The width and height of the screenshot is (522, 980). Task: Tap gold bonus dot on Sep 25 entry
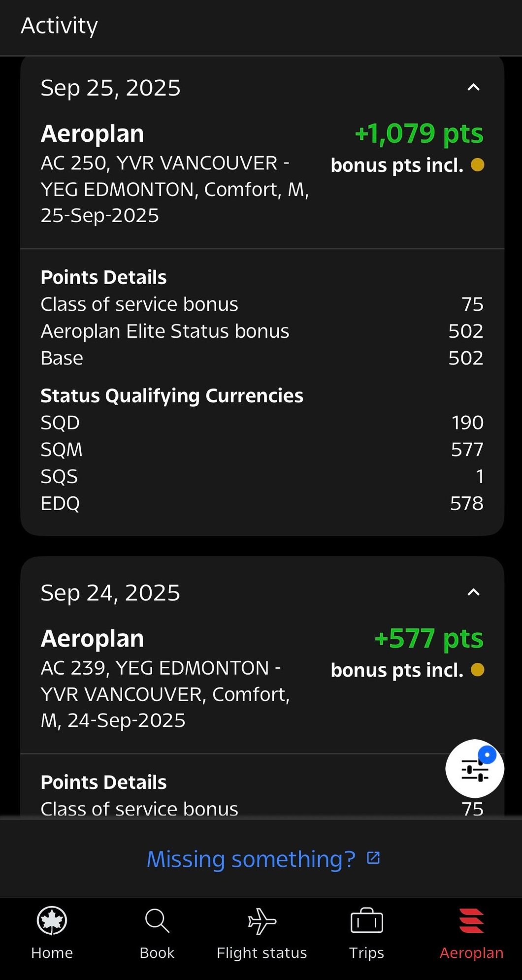477,165
